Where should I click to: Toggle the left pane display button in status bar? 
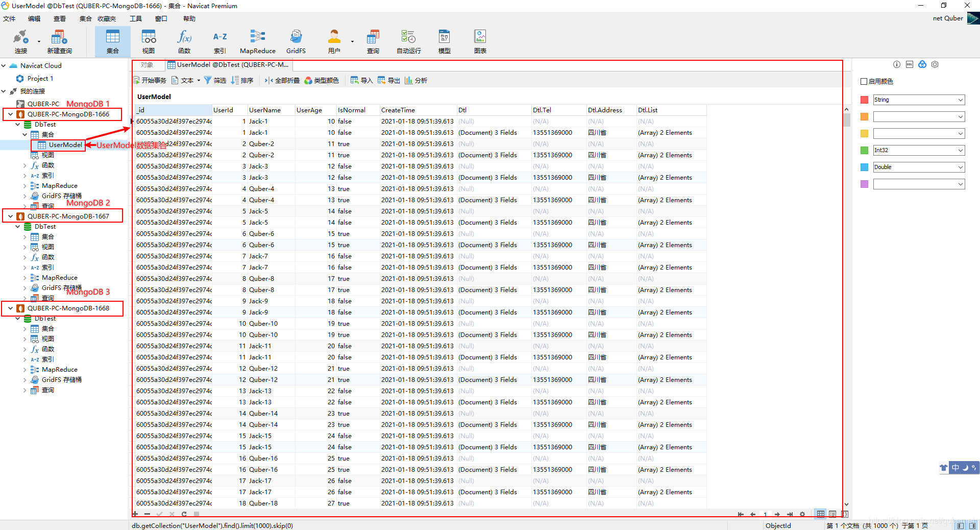pos(961,525)
